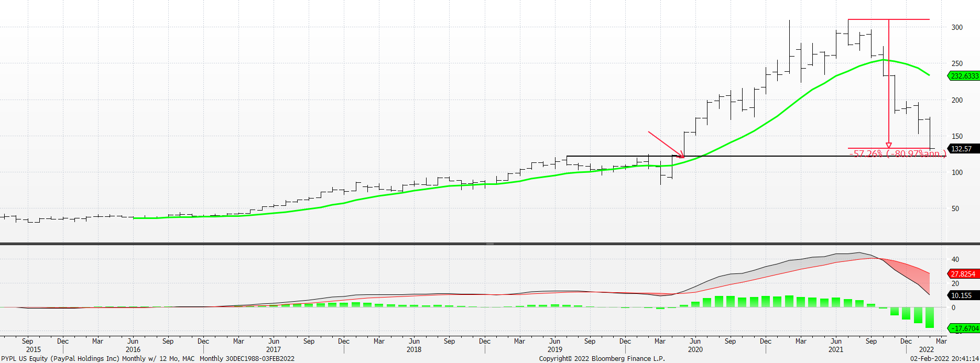Click the 300 price axis label
Image resolution: width=980 pixels, height=363 pixels.
[x=957, y=27]
